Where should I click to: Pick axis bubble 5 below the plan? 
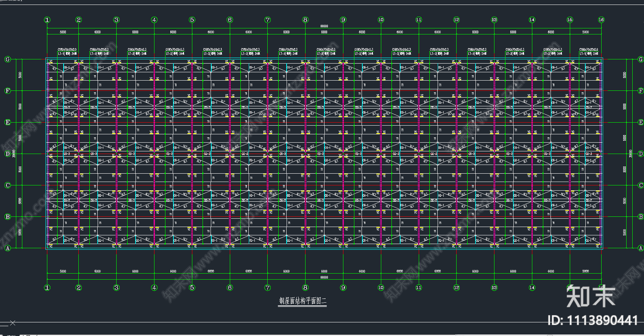point(192,288)
